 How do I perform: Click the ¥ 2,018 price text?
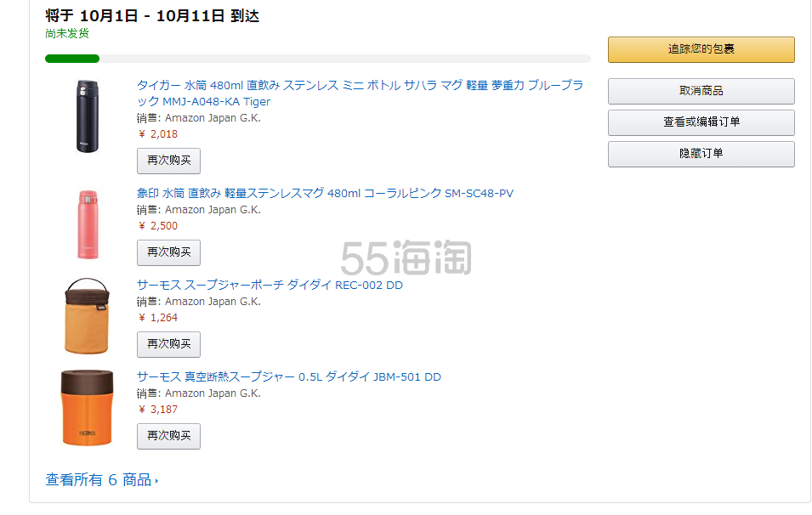pos(158,133)
